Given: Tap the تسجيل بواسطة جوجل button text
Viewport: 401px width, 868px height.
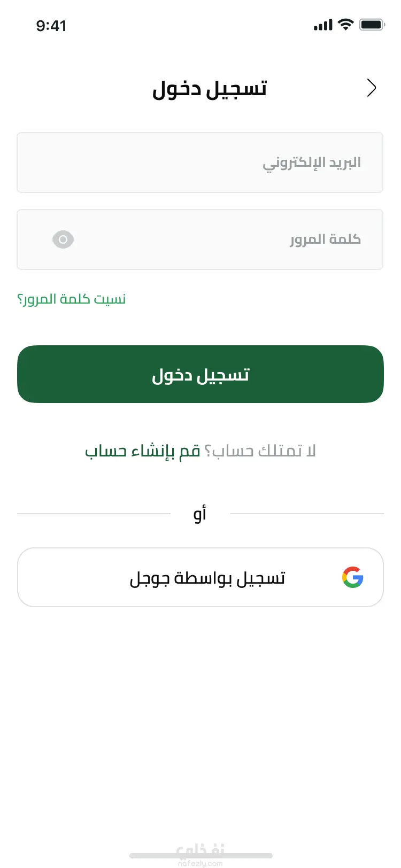Looking at the screenshot, I should (x=207, y=578).
